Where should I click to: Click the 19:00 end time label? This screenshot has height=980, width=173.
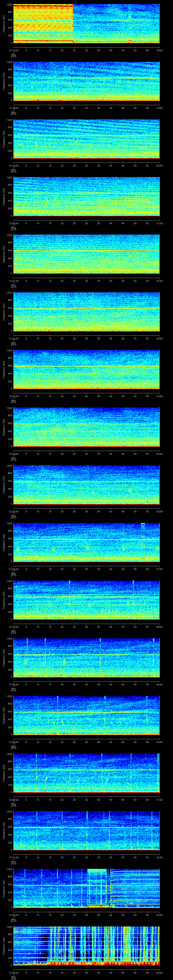coord(160,108)
